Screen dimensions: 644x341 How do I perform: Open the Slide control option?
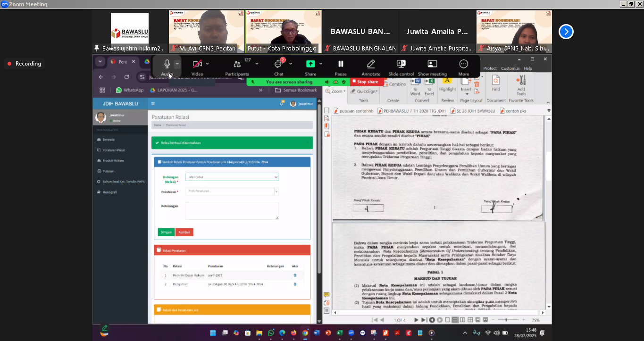tap(401, 64)
